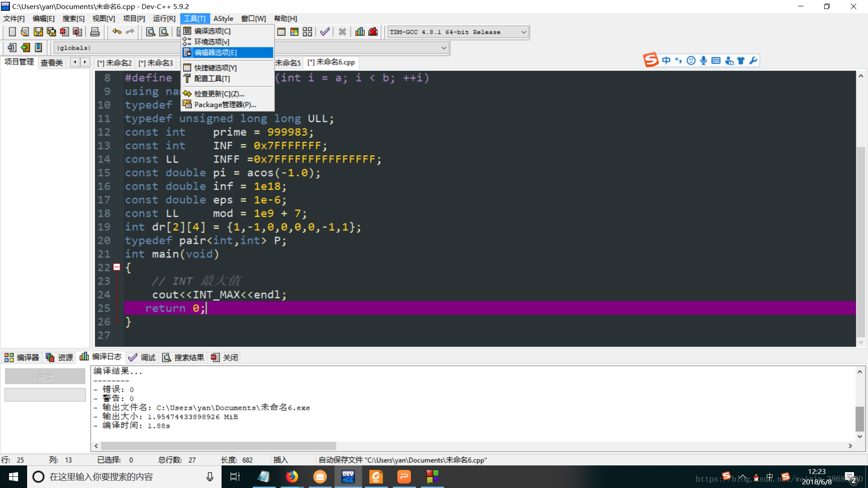Image resolution: width=868 pixels, height=488 pixels.
Task: Switch to the 未命名5 editor tab
Action: (288, 63)
